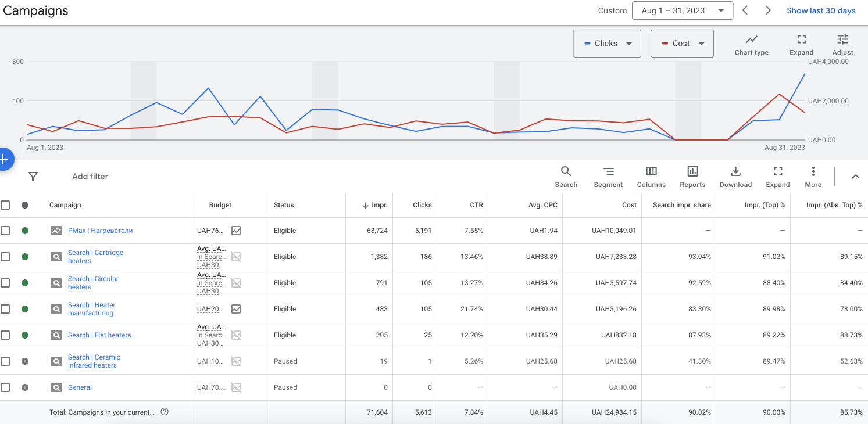The height and width of the screenshot is (424, 868).
Task: Check the PMax campaign row checkbox
Action: tap(6, 231)
